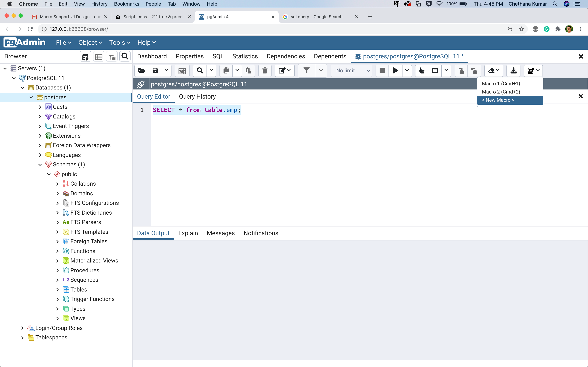This screenshot has width=588, height=367.
Task: Select Macro 1 (Cmd+1) option
Action: tap(501, 84)
